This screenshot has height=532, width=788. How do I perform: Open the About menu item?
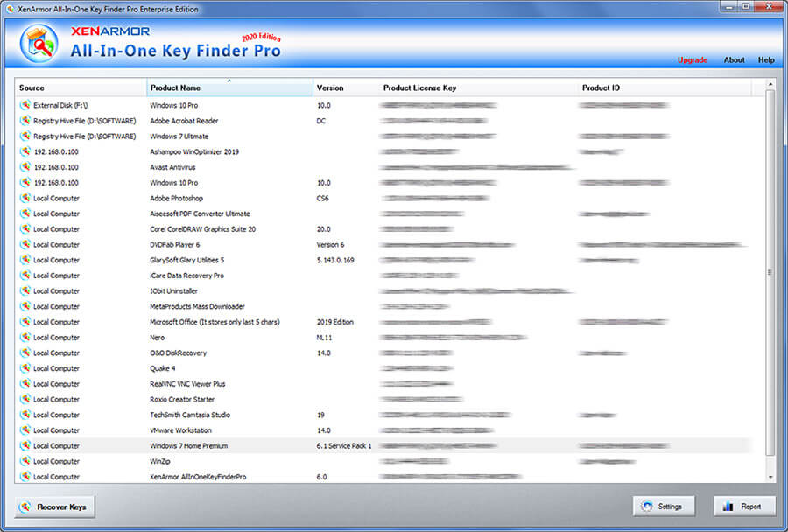(734, 59)
